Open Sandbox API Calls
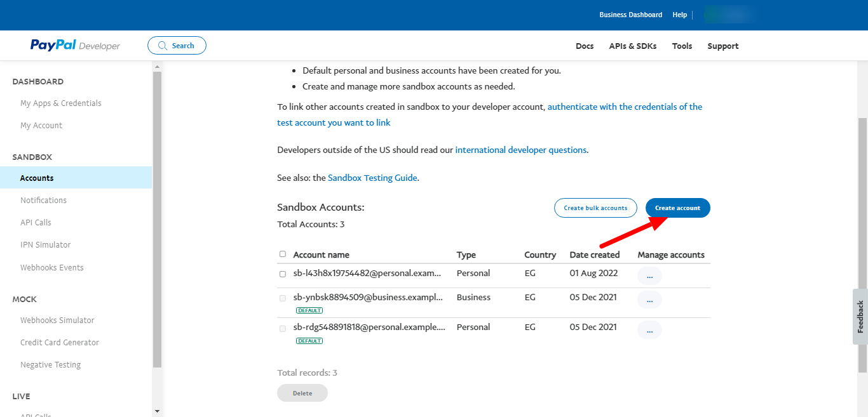 coord(36,223)
